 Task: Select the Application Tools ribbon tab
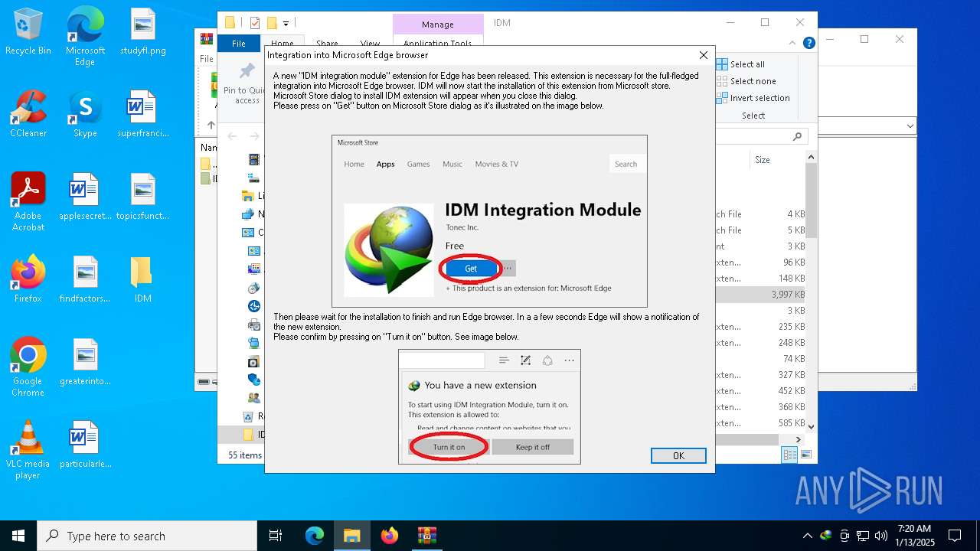pos(438,44)
